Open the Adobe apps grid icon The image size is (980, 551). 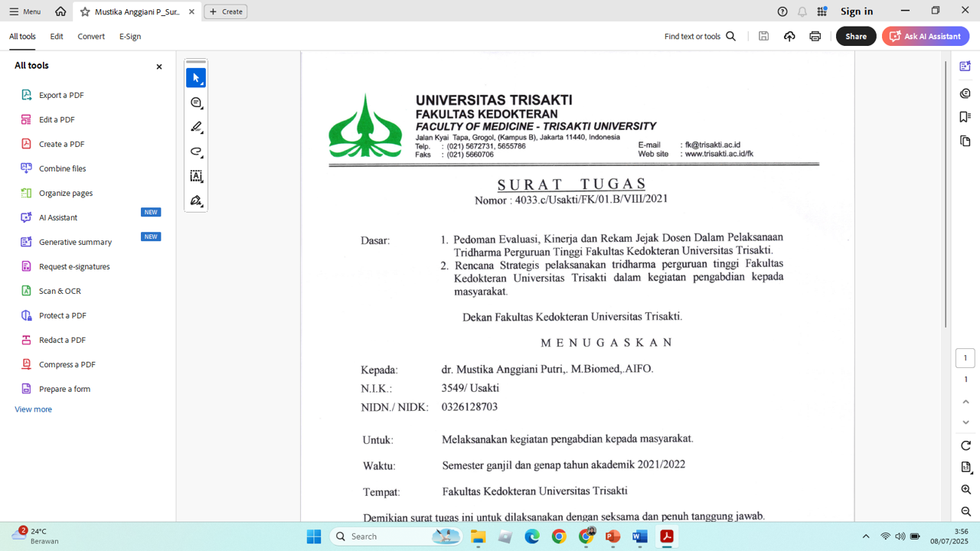822,11
